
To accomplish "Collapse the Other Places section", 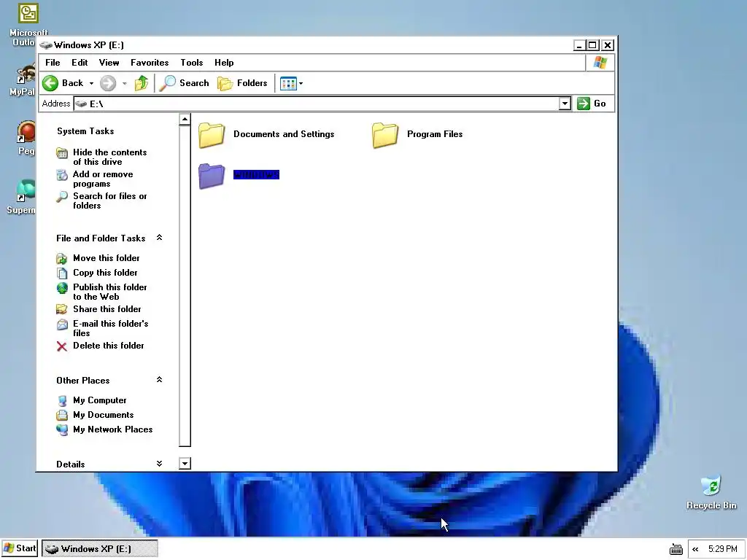I will coord(160,379).
